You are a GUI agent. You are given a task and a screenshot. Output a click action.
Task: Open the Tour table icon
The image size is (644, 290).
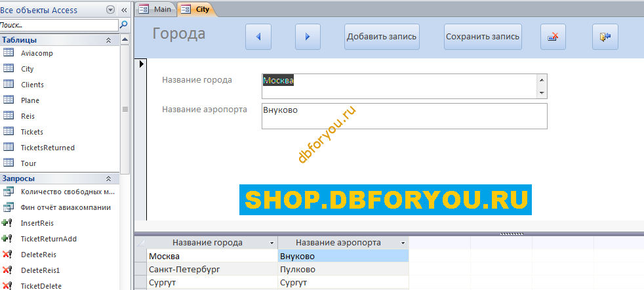(9, 163)
